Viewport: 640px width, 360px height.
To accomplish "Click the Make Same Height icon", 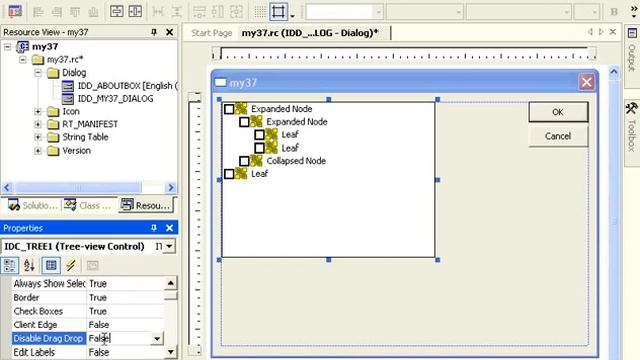I will (218, 12).
